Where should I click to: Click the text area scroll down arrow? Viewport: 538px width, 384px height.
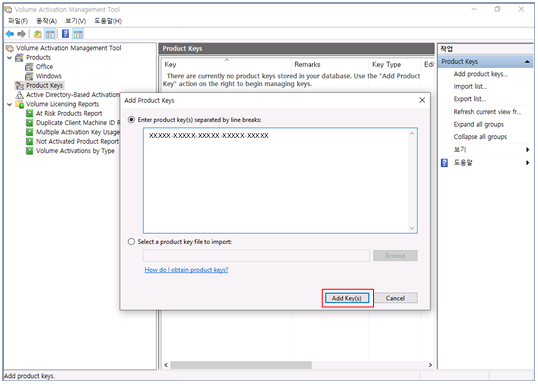click(412, 228)
